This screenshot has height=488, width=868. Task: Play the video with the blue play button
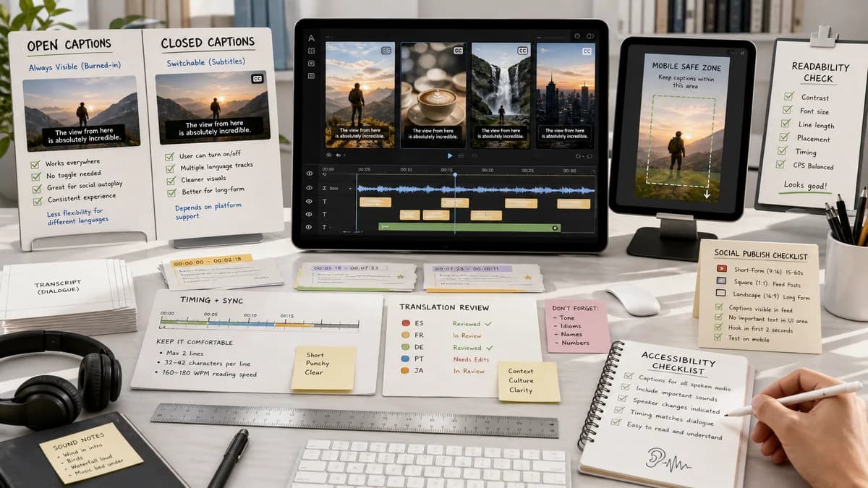[450, 155]
